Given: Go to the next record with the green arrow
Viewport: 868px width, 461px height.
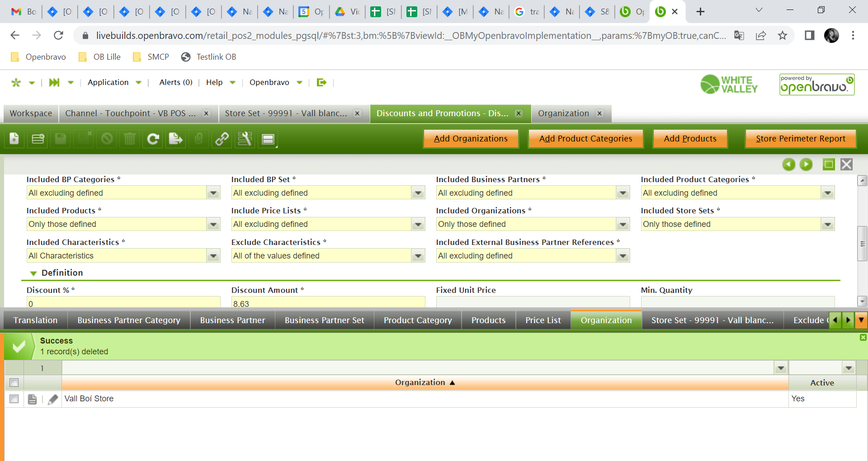Looking at the screenshot, I should (806, 165).
